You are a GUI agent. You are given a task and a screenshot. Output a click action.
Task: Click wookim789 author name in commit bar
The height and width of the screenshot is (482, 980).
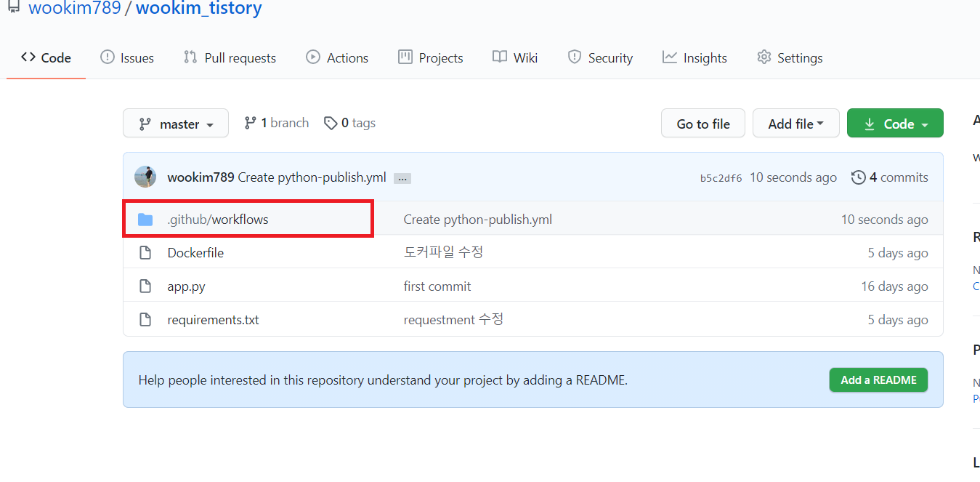click(201, 177)
